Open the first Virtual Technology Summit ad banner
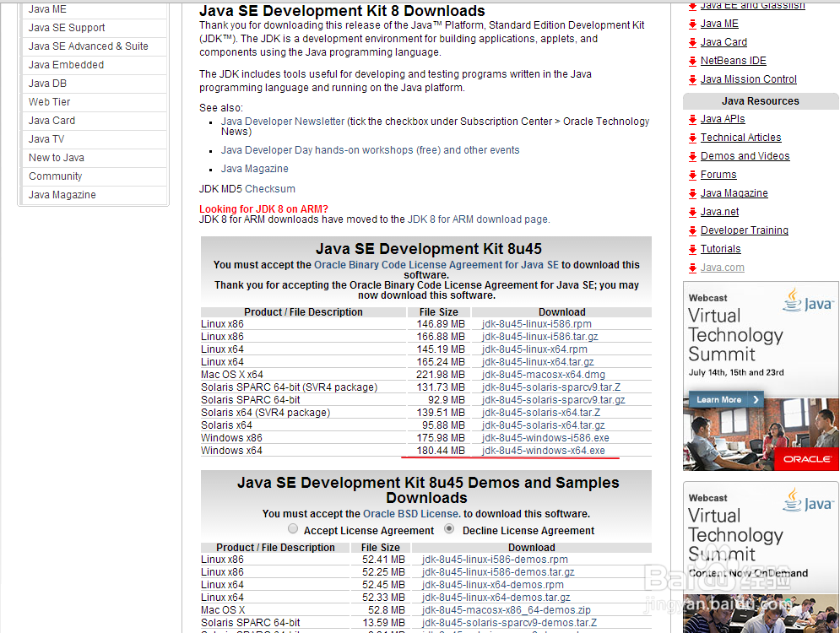The height and width of the screenshot is (633, 840). click(x=761, y=376)
